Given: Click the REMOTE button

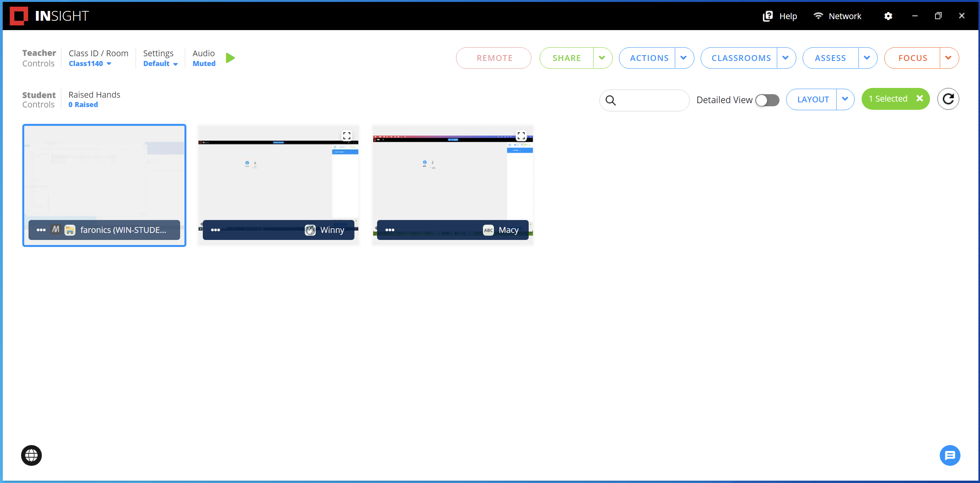Looking at the screenshot, I should click(x=494, y=58).
